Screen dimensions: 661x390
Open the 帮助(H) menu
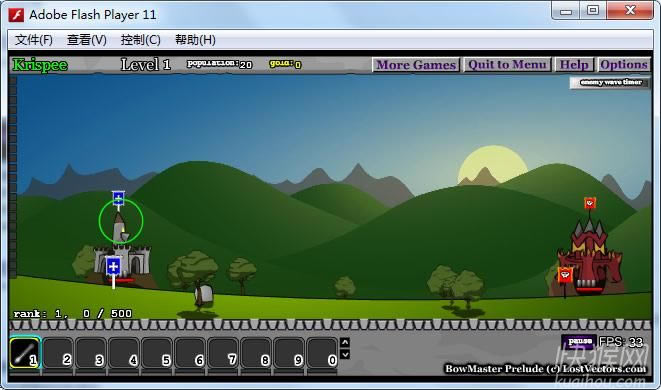coord(195,40)
